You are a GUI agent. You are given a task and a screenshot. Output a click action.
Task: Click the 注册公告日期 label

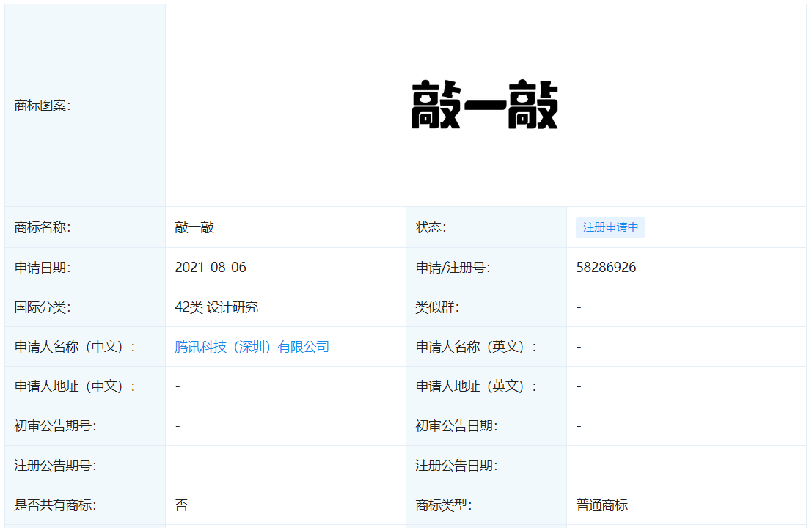pos(457,466)
